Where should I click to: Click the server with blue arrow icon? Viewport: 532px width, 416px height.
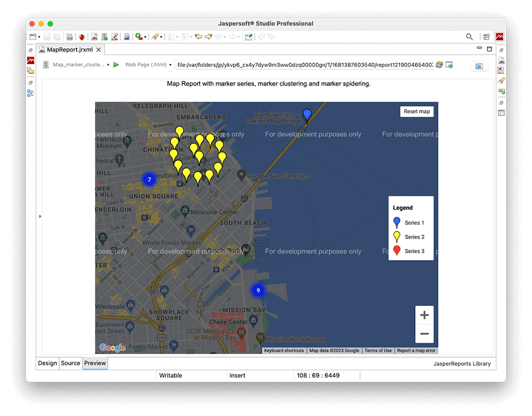tap(127, 37)
